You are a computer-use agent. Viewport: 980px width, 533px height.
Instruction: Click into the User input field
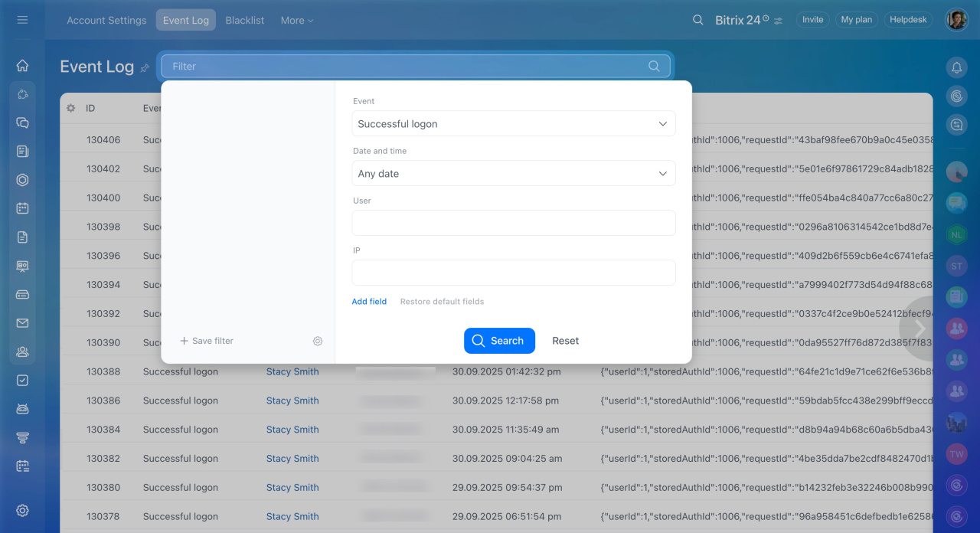514,223
